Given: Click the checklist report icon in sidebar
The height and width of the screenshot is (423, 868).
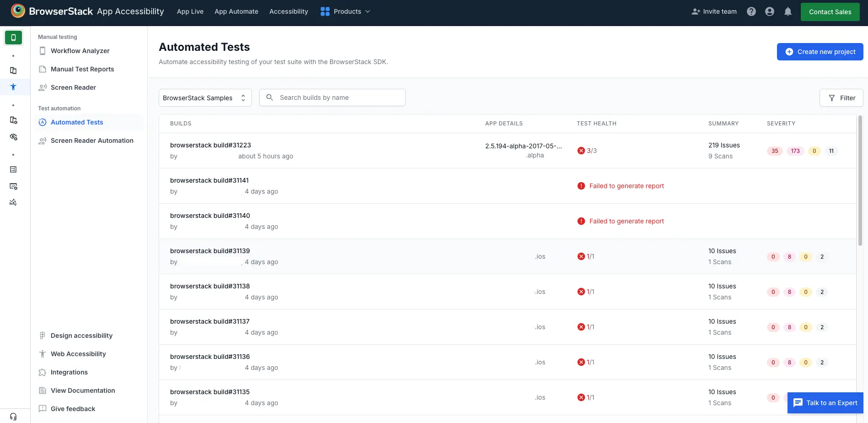Looking at the screenshot, I should pos(13,169).
